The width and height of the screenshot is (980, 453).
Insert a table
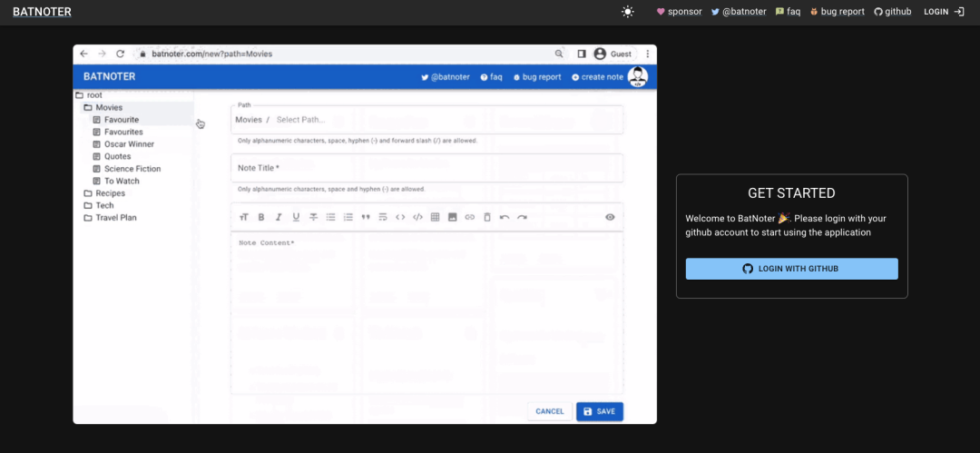tap(435, 217)
